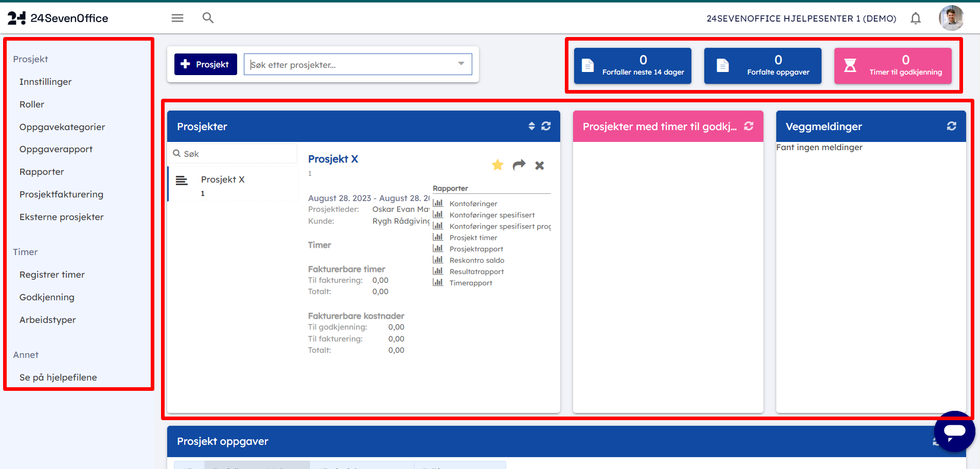Toggle sort order in Prosjekter header
The image size is (980, 469).
pyautogui.click(x=531, y=126)
